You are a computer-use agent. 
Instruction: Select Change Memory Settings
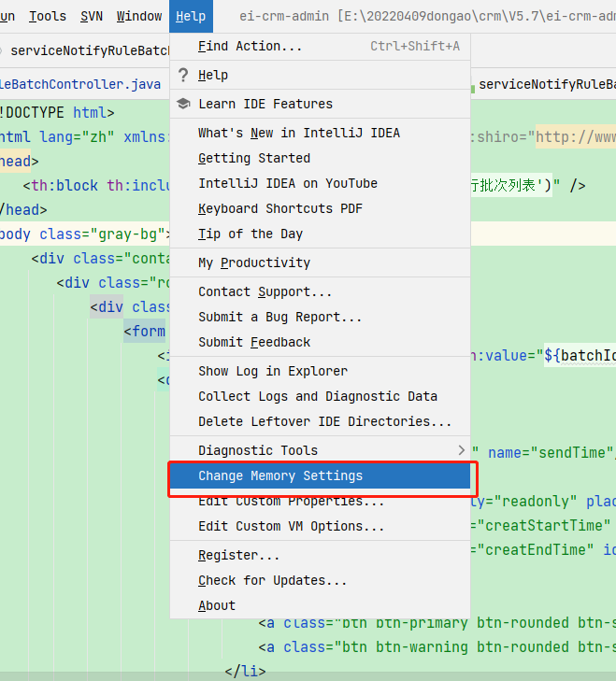pyautogui.click(x=320, y=475)
